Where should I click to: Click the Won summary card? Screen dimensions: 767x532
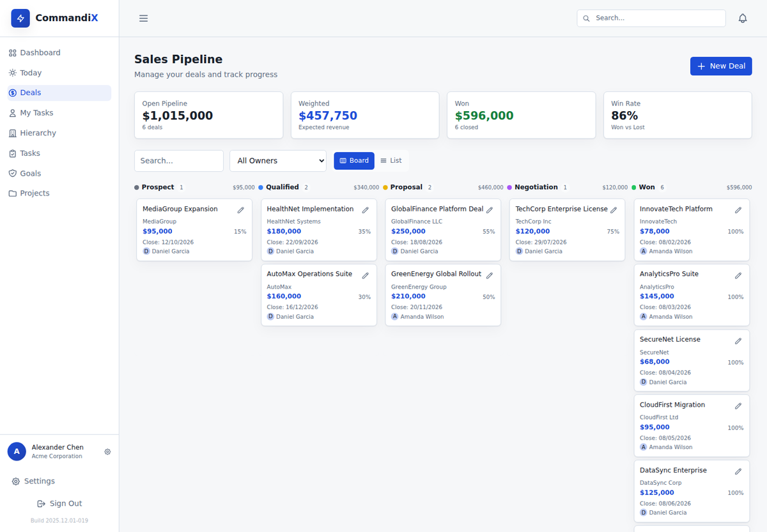tap(521, 115)
